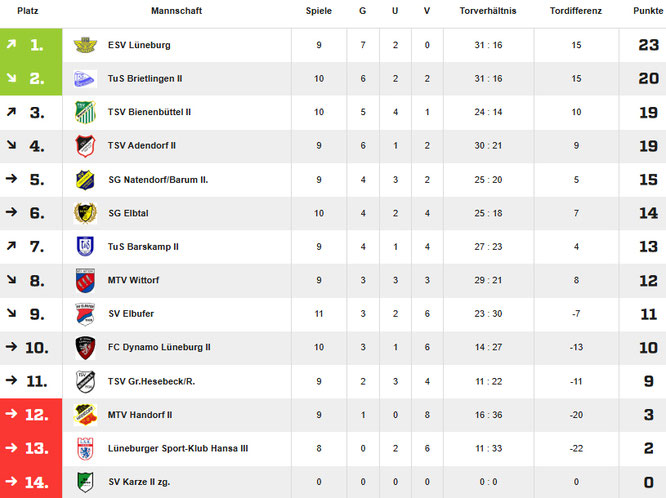Click the TSV Adendorf II club crest
The width and height of the screenshot is (666, 498).
click(x=85, y=146)
